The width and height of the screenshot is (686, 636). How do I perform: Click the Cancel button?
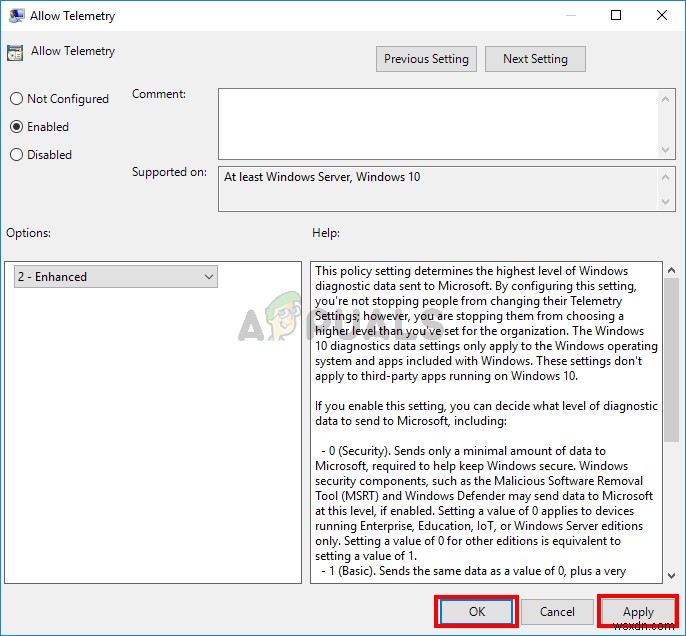557,612
